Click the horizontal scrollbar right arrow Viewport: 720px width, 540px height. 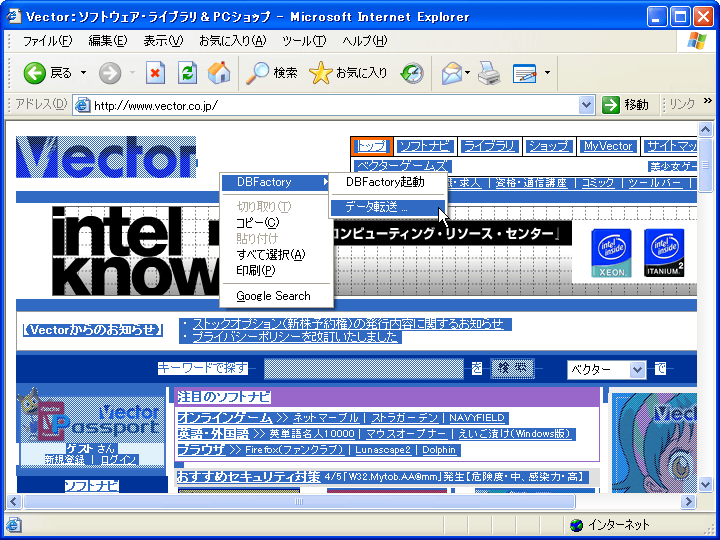(x=688, y=501)
